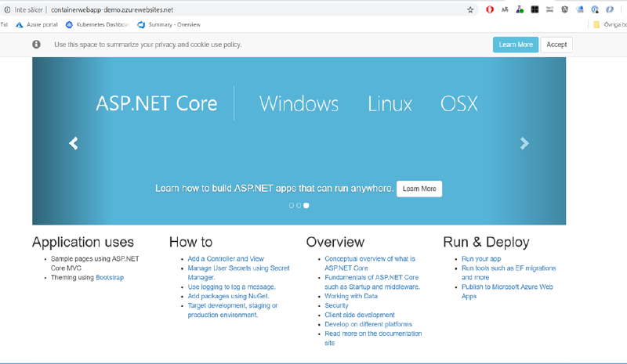The width and height of the screenshot is (627, 364).
Task: Show previous carousel slide arrow
Action: pos(73,143)
